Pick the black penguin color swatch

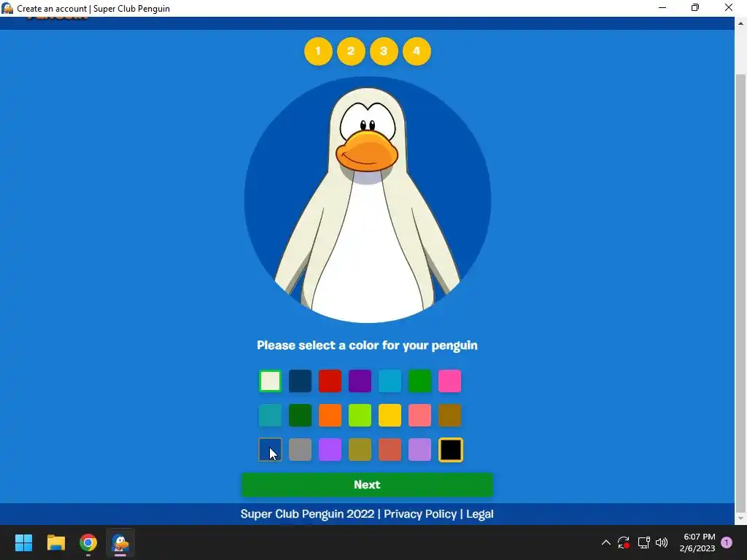click(x=451, y=449)
